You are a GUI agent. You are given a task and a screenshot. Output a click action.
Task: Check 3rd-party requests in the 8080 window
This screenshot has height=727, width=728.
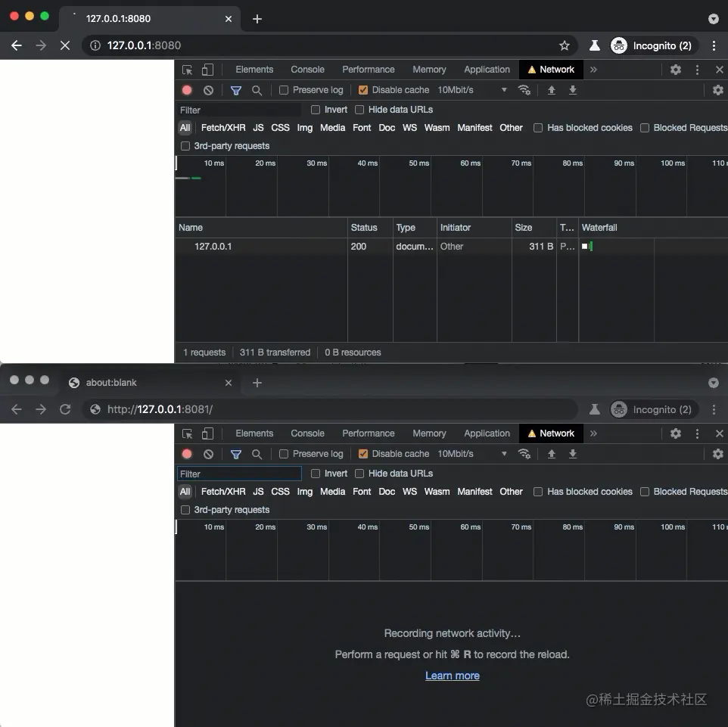(x=185, y=146)
